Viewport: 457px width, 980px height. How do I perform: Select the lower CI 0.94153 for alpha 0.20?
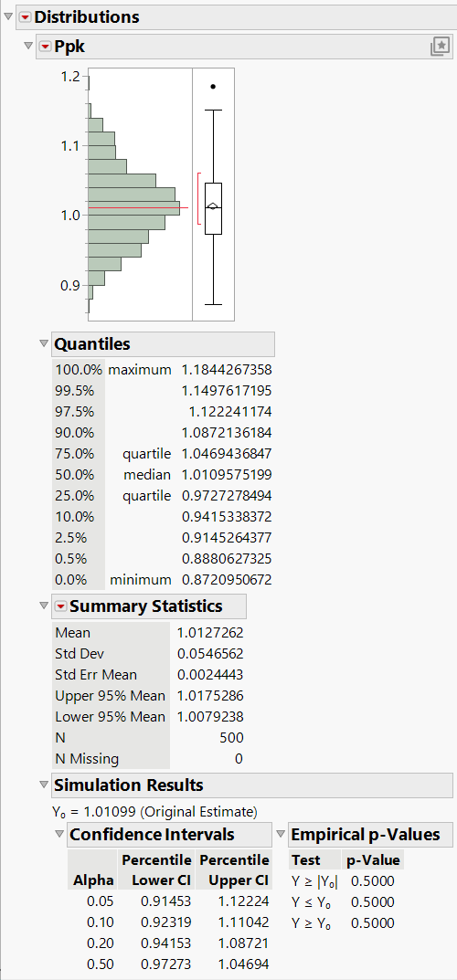pos(165,943)
